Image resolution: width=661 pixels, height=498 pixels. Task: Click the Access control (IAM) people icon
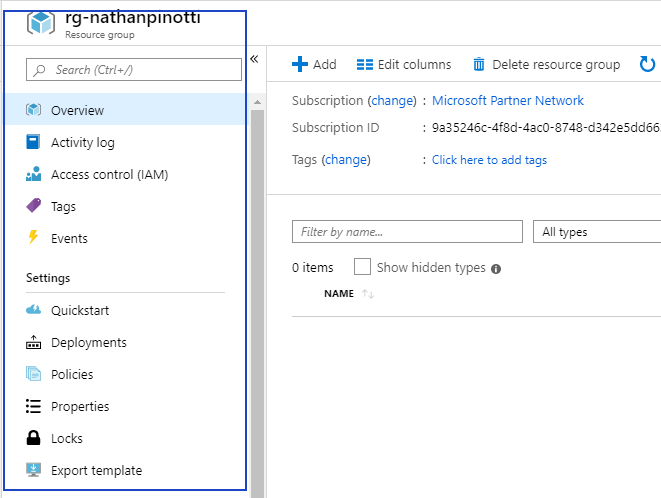(33, 174)
